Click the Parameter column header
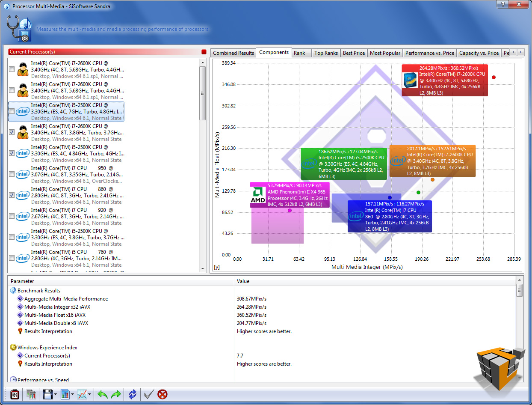 pyautogui.click(x=121, y=281)
